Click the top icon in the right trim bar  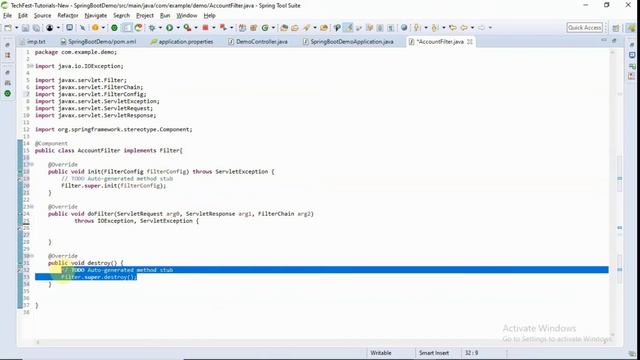tap(632, 44)
